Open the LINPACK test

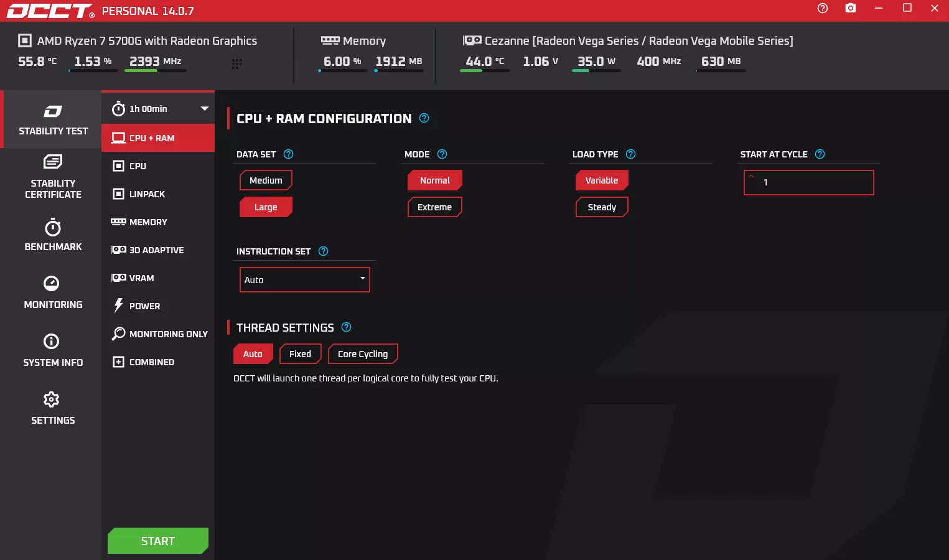pyautogui.click(x=158, y=194)
